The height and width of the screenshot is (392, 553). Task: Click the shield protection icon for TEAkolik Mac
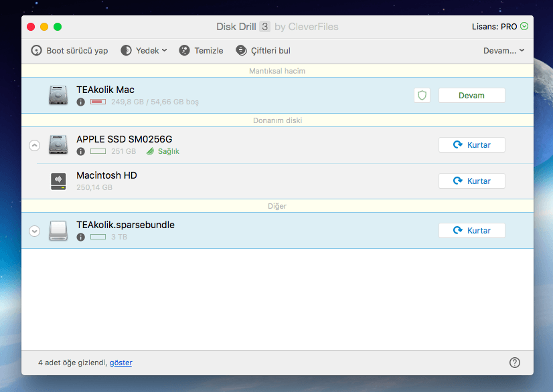(422, 95)
